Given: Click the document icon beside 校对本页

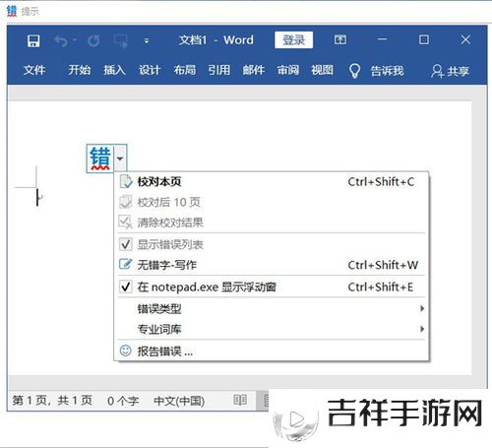Looking at the screenshot, I should point(126,181).
